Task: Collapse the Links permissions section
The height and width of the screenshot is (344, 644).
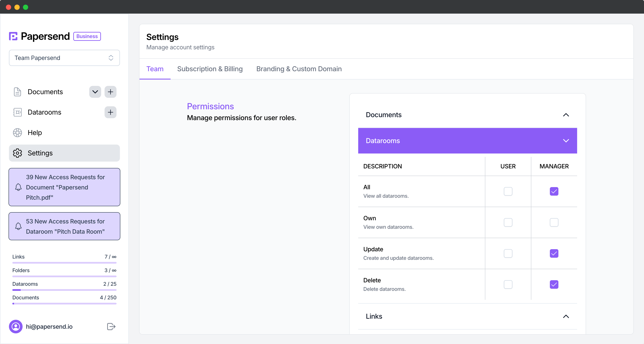Action: click(566, 317)
